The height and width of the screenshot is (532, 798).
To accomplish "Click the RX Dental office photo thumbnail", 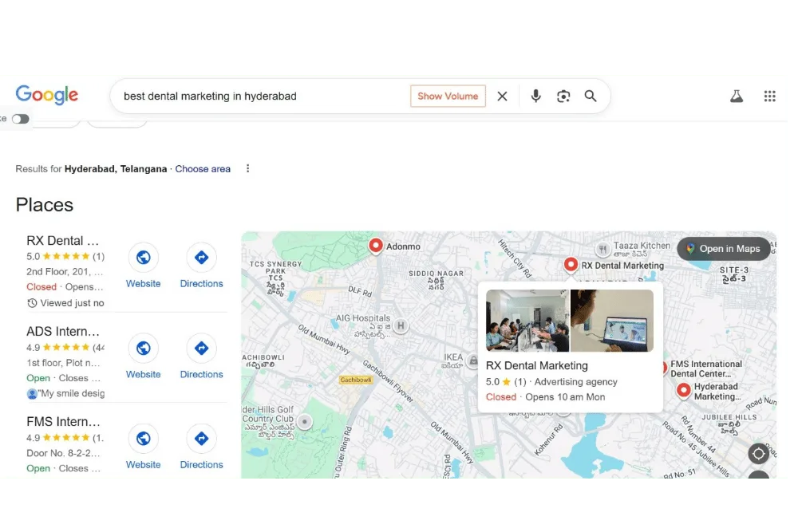I will click(527, 321).
